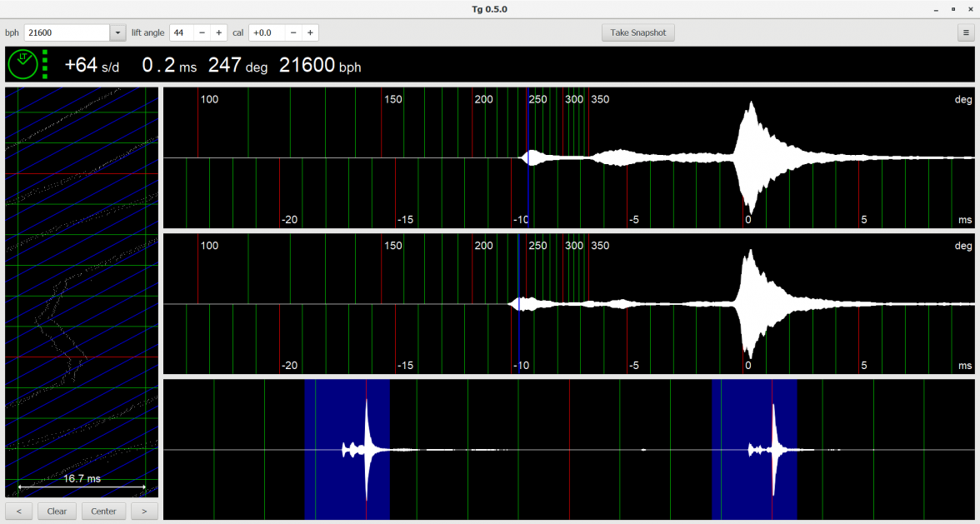Decrease lift angle with the minus stepper
Viewport: 980px width, 524px height.
pyautogui.click(x=202, y=32)
